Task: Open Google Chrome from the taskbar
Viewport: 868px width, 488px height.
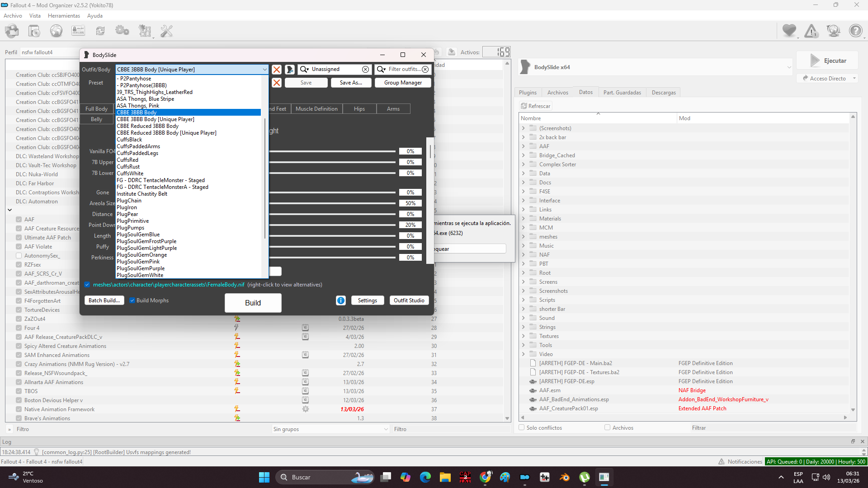Action: [x=485, y=477]
